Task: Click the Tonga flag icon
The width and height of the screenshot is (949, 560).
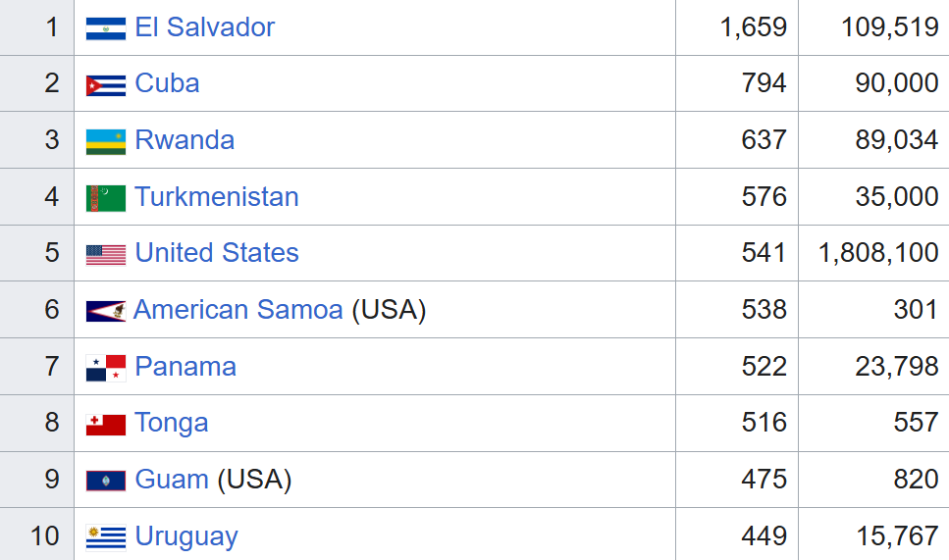Action: [x=106, y=425]
